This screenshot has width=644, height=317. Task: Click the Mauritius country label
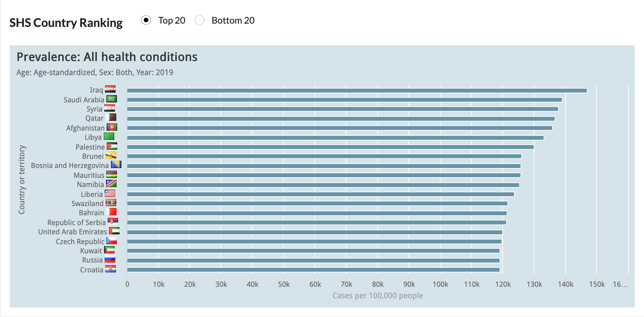click(89, 175)
